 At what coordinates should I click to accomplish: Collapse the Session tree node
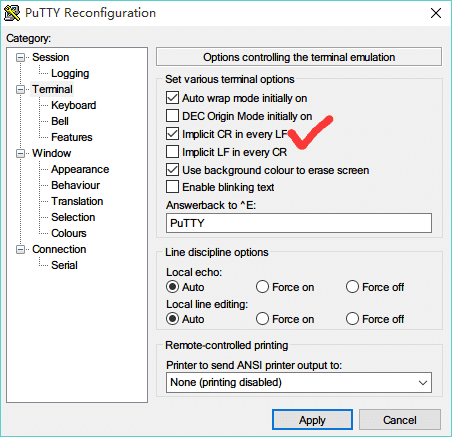[x=20, y=58]
